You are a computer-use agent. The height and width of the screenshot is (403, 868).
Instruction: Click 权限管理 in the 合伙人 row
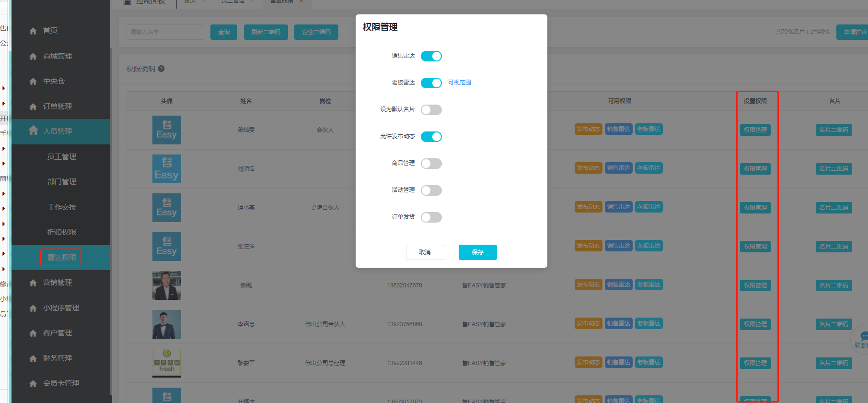pyautogui.click(x=755, y=130)
